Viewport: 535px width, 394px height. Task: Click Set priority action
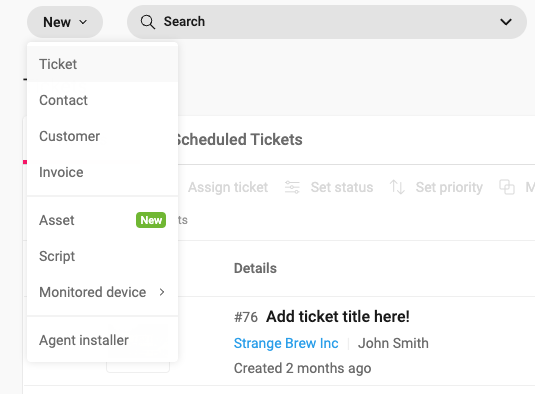point(449,187)
